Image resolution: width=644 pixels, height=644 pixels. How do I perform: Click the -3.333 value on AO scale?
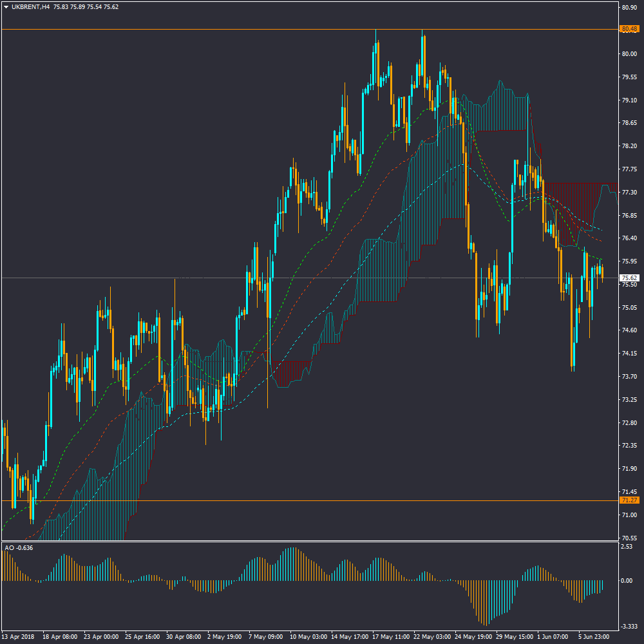click(x=628, y=627)
